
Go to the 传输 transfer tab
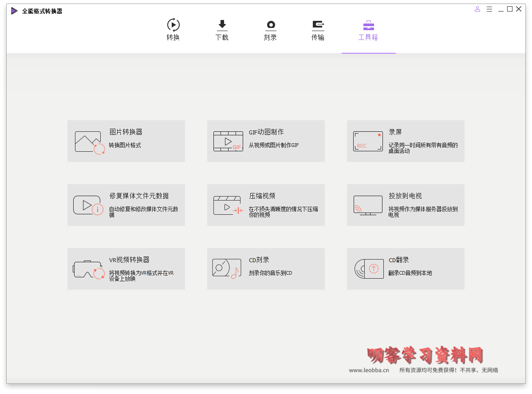[x=318, y=30]
